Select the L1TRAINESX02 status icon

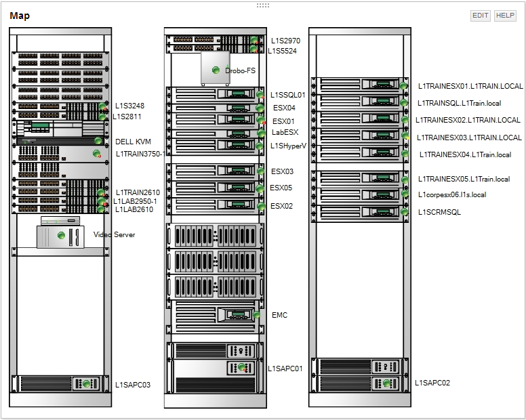405,120
